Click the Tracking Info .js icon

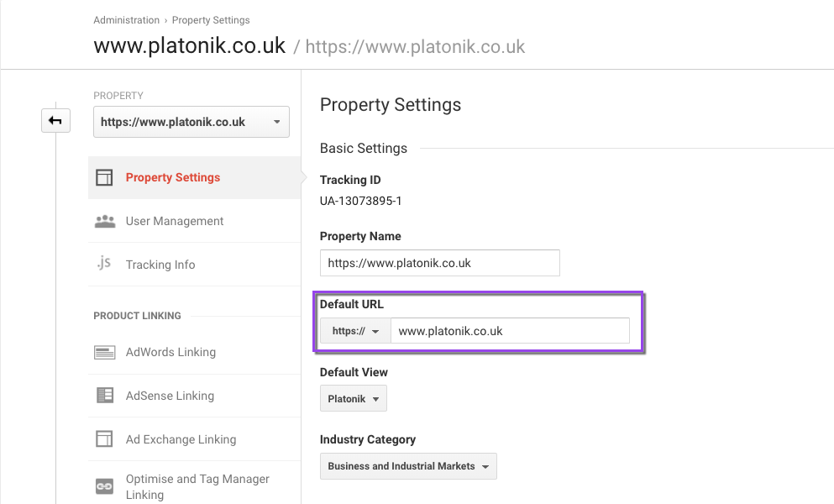click(x=104, y=264)
